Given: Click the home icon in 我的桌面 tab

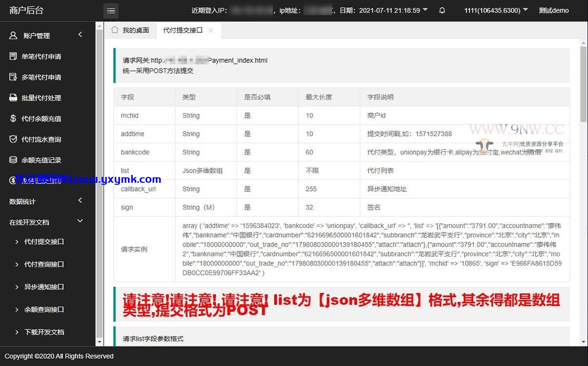Looking at the screenshot, I should click(x=115, y=30).
